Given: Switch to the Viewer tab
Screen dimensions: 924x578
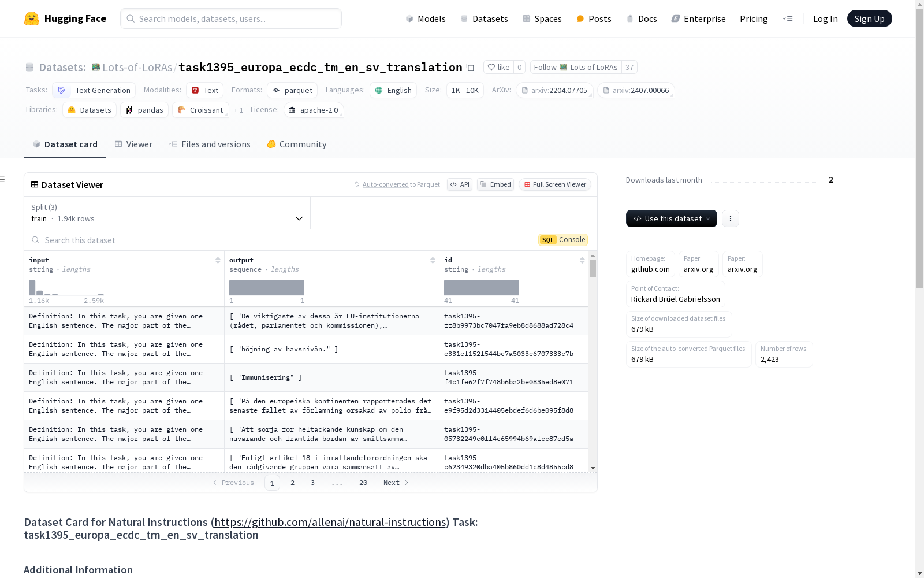Looking at the screenshot, I should 133,144.
